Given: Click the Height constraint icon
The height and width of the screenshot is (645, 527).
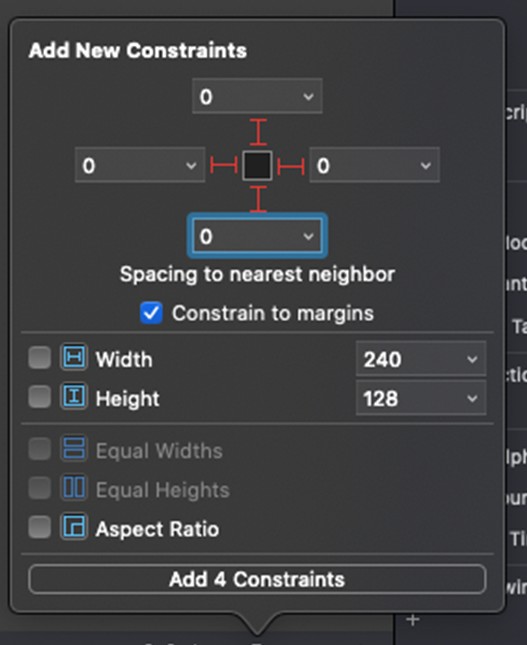Looking at the screenshot, I should [x=74, y=397].
